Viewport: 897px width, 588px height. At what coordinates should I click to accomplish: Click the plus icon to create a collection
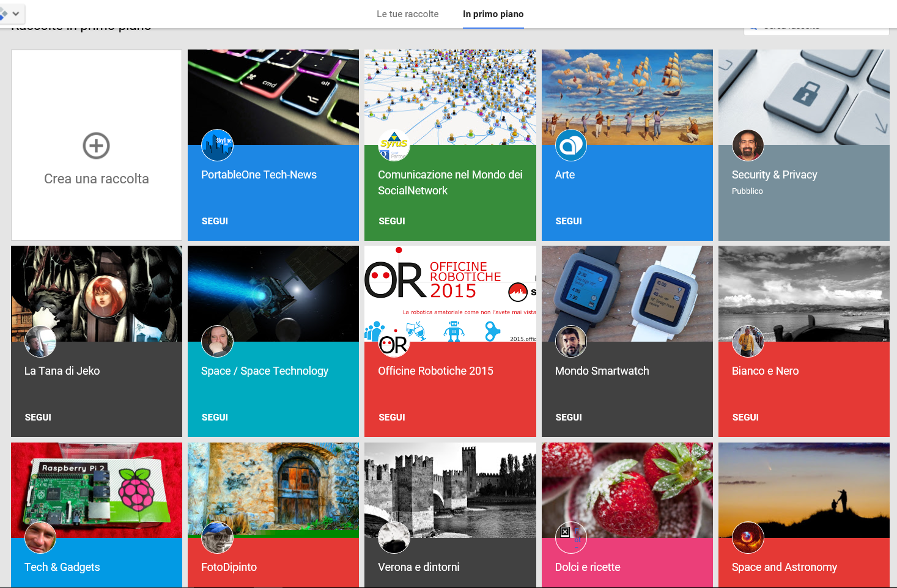coord(96,145)
